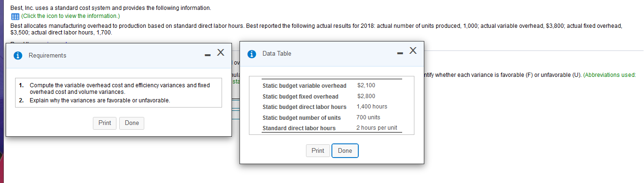Viewport: 644px width, 183px height.
Task: Select the '700 units' value
Action: (369, 117)
